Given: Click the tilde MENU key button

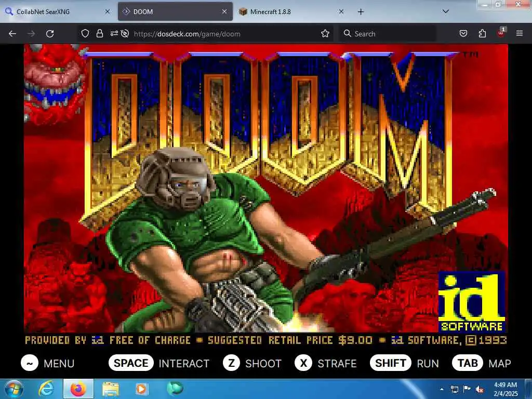Looking at the screenshot, I should pyautogui.click(x=30, y=363).
